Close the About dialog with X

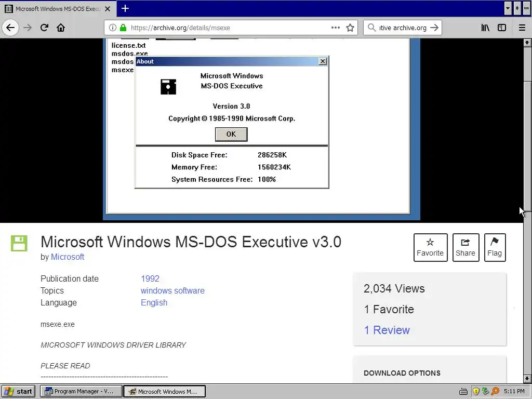(x=323, y=61)
